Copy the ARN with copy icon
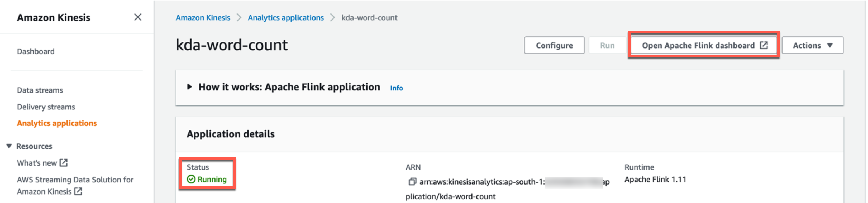The width and height of the screenshot is (868, 203). tap(412, 182)
